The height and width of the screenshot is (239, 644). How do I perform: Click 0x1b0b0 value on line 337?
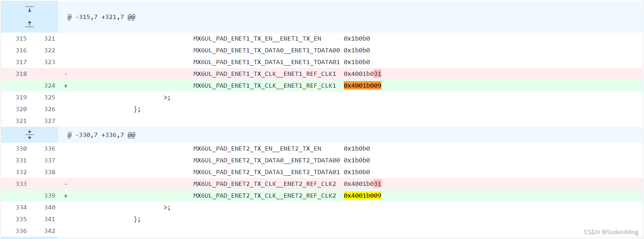point(357,160)
